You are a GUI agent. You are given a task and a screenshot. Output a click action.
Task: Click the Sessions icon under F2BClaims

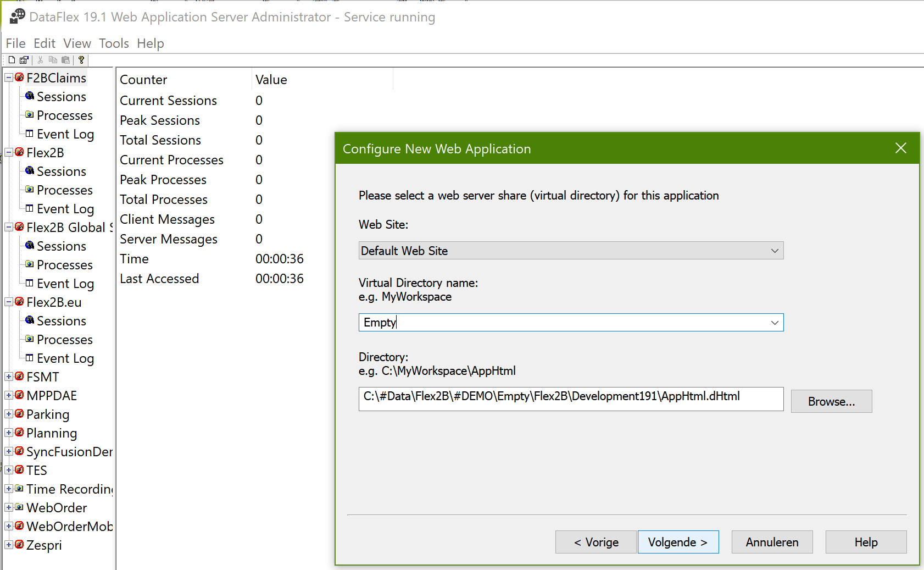coord(30,96)
